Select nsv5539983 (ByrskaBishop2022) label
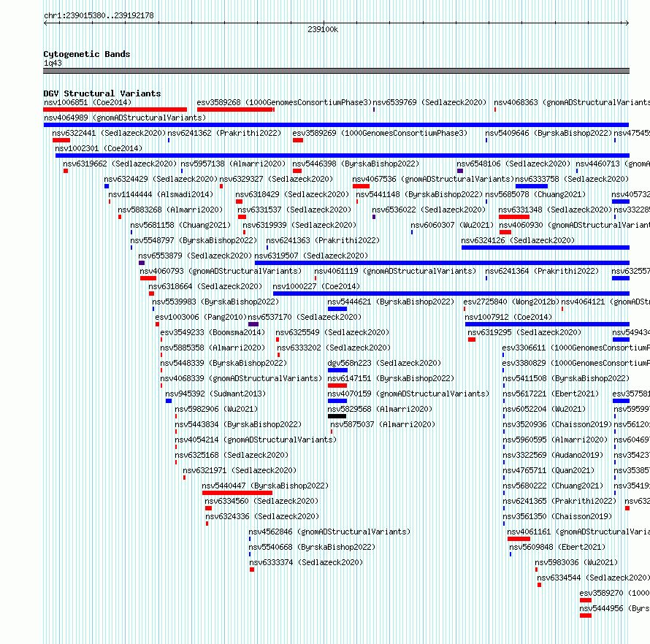Viewport: 650px width, 644px height. 215,302
